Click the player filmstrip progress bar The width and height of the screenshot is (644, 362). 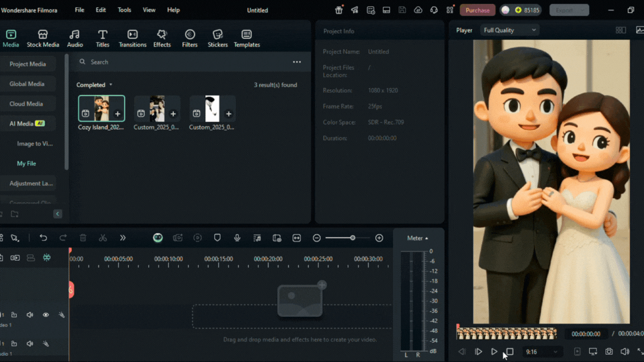(x=506, y=334)
